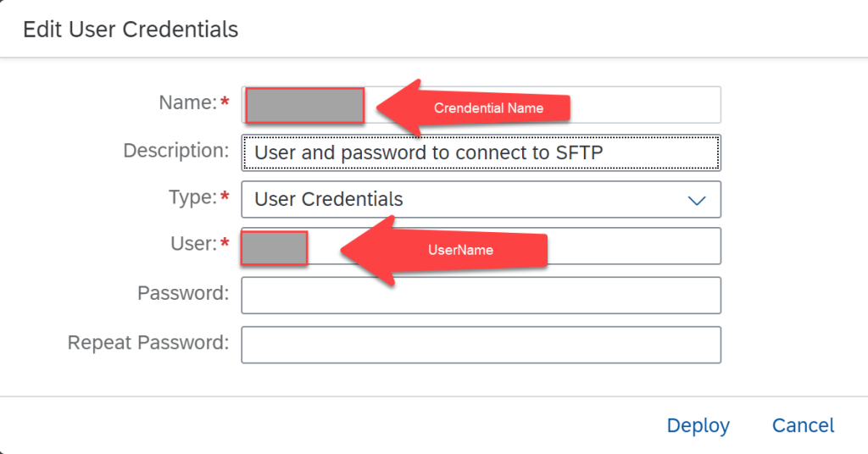
Task: Click the Type label
Action: 192,197
